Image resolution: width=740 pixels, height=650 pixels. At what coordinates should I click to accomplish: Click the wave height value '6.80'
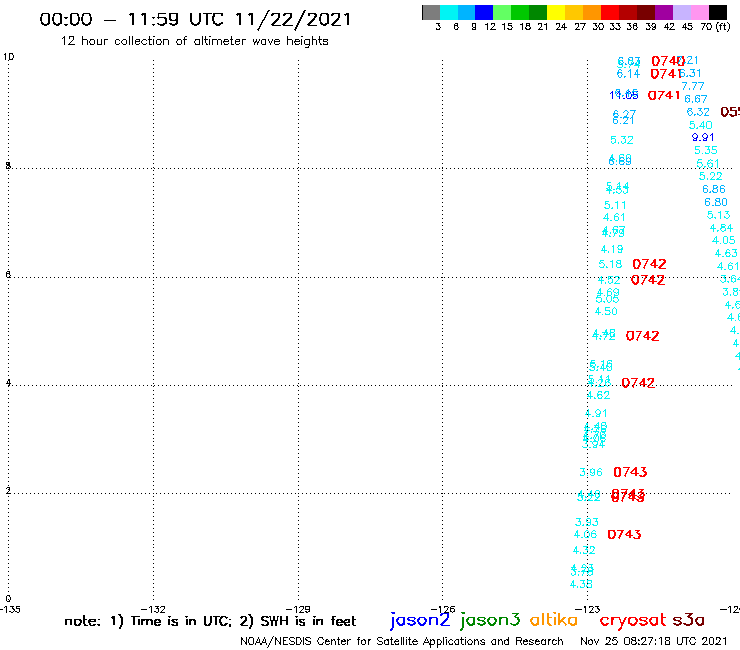pyautogui.click(x=716, y=202)
